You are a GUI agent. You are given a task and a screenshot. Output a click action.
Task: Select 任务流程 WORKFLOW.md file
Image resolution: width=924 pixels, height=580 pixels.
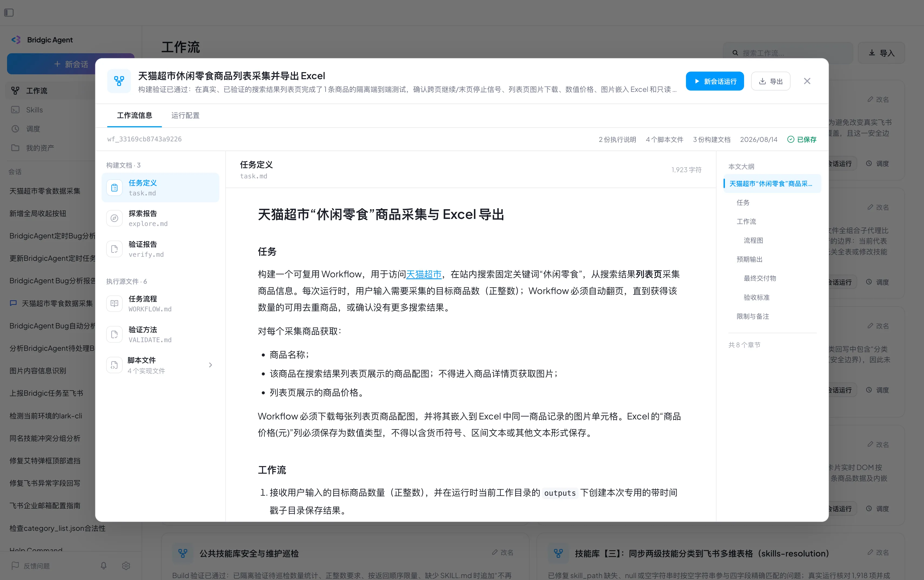click(160, 304)
